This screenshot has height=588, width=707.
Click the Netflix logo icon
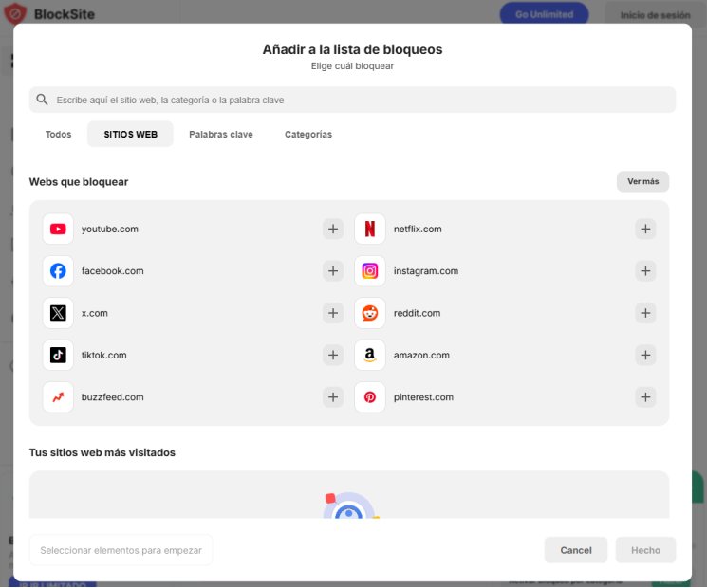coord(370,229)
